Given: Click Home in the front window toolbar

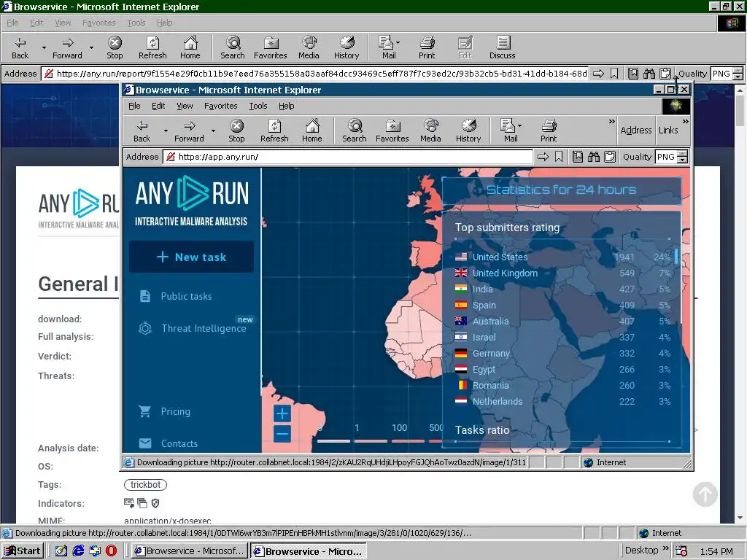Looking at the screenshot, I should coord(312,131).
